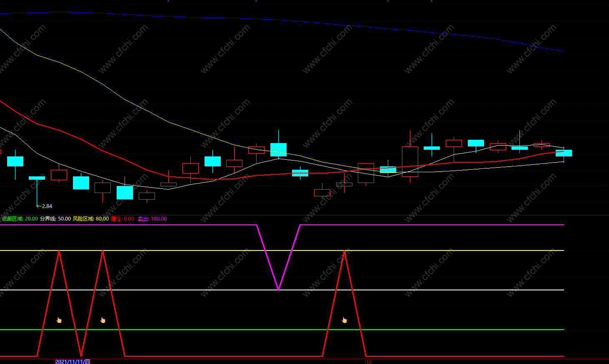The width and height of the screenshot is (609, 364).
Task: Click the leftmost hand pointer signal icon
Action: coord(59,320)
